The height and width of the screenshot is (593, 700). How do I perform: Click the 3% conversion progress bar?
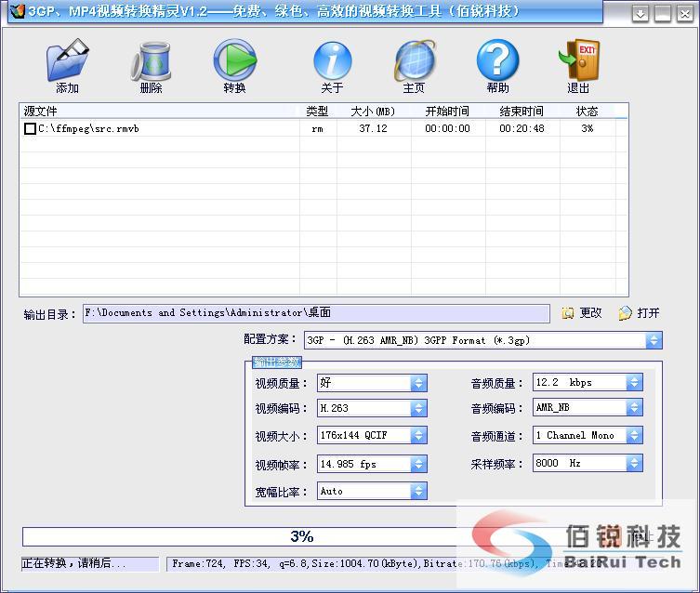click(301, 536)
